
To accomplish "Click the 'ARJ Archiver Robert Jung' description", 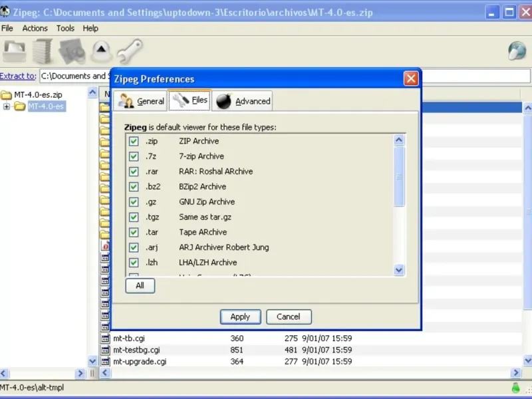I will click(x=224, y=247).
